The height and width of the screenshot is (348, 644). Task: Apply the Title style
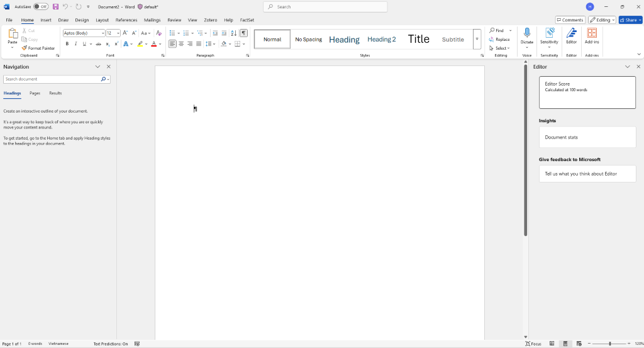coord(418,39)
